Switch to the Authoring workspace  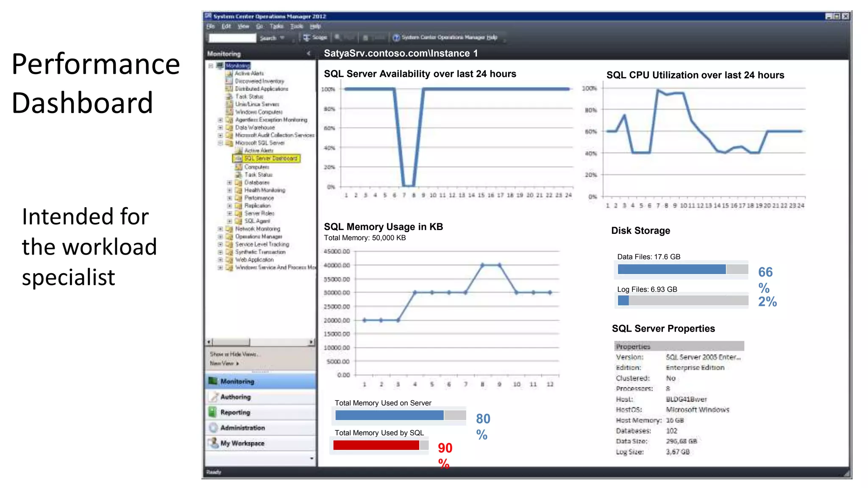click(261, 397)
